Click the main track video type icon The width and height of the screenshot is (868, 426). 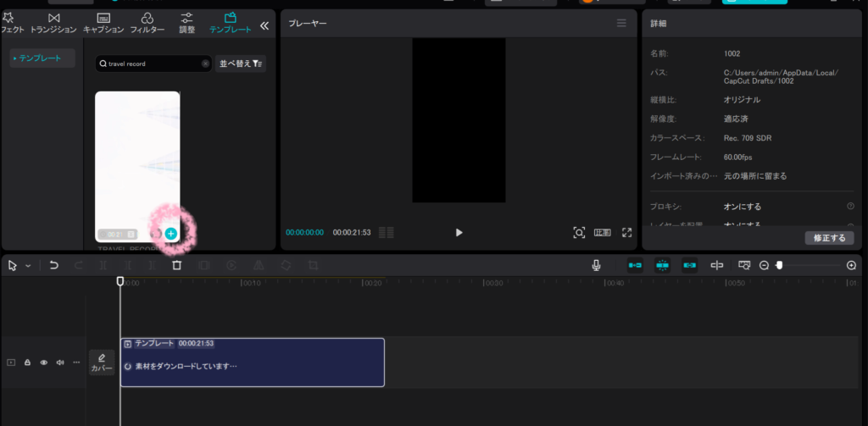(11, 362)
